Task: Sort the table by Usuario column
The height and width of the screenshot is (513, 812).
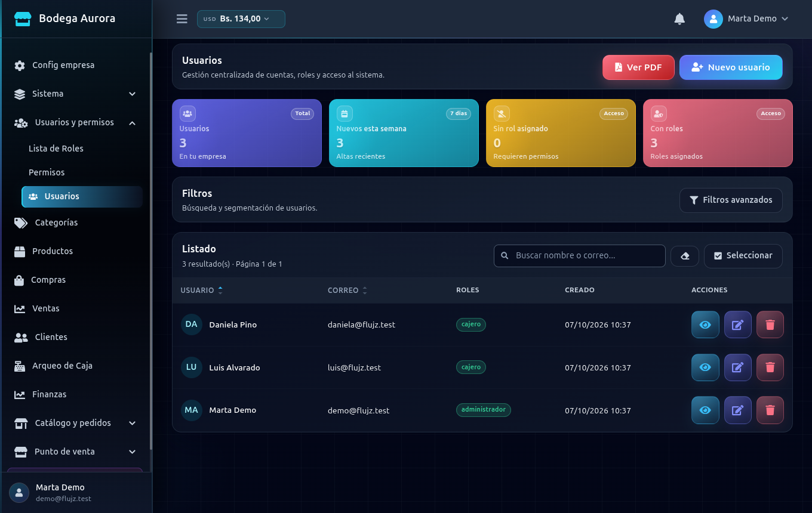Action: tap(202, 291)
